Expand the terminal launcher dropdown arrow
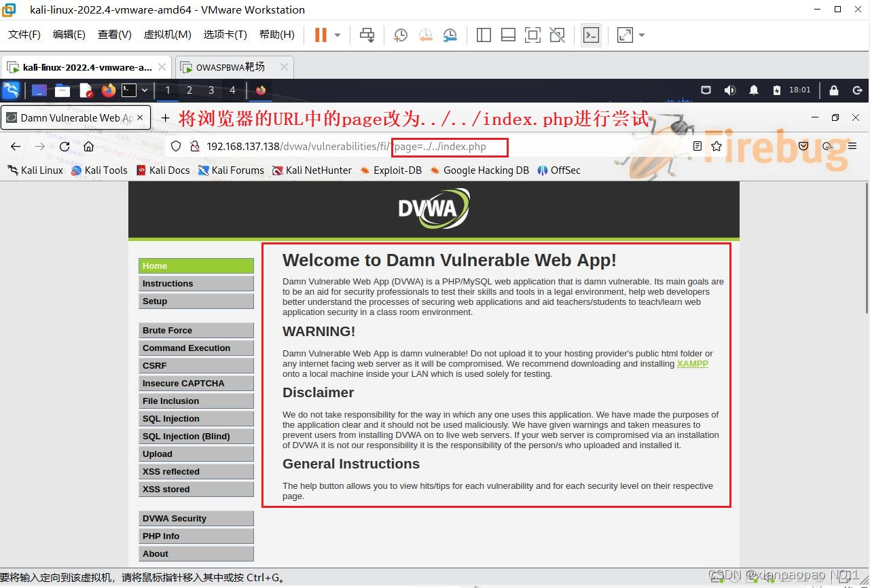Screen dimensions: 870x588 145,90
